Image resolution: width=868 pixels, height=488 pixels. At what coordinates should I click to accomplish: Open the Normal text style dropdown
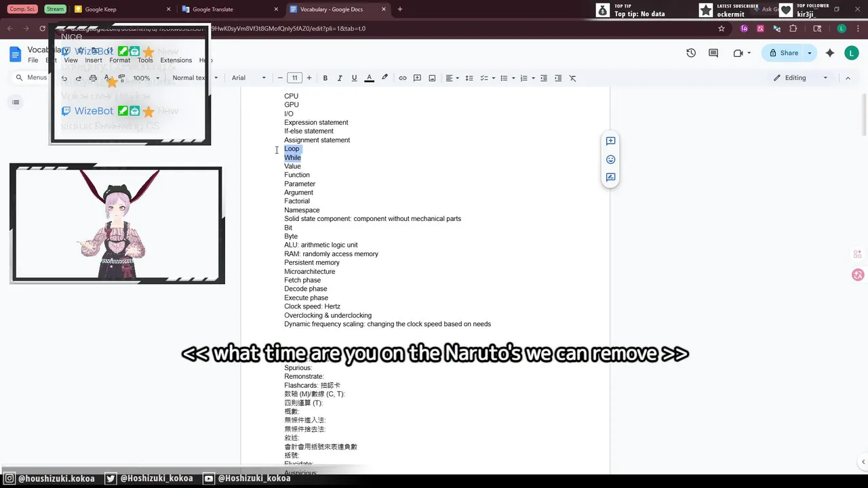195,78
